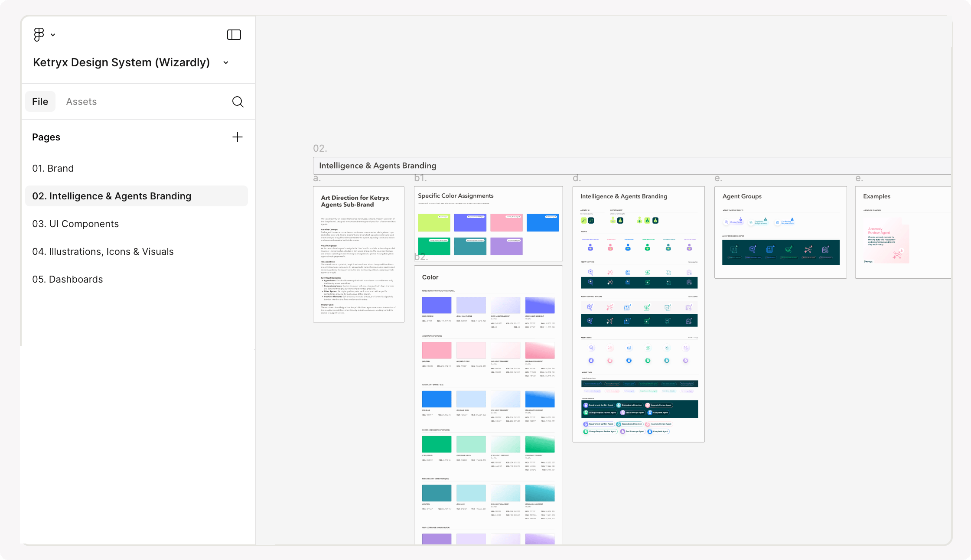Click the chevron beside the Figma logo
The width and height of the screenshot is (971, 560).
point(53,35)
